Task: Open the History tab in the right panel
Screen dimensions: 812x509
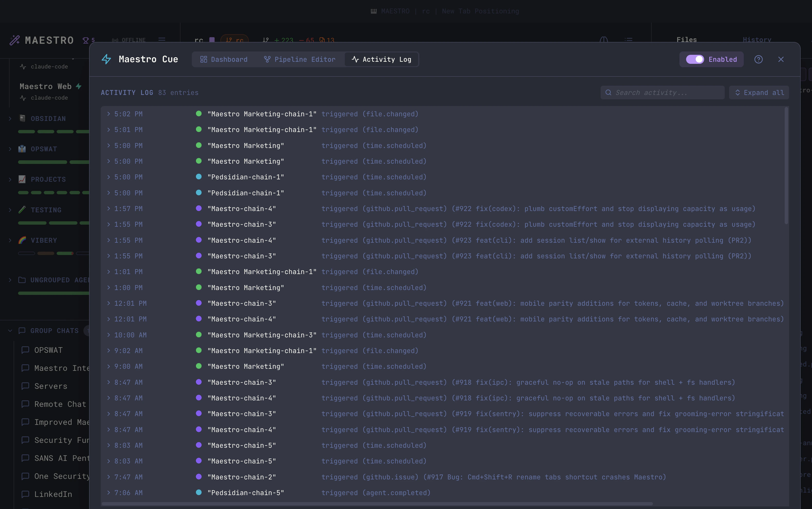Action: [757, 40]
